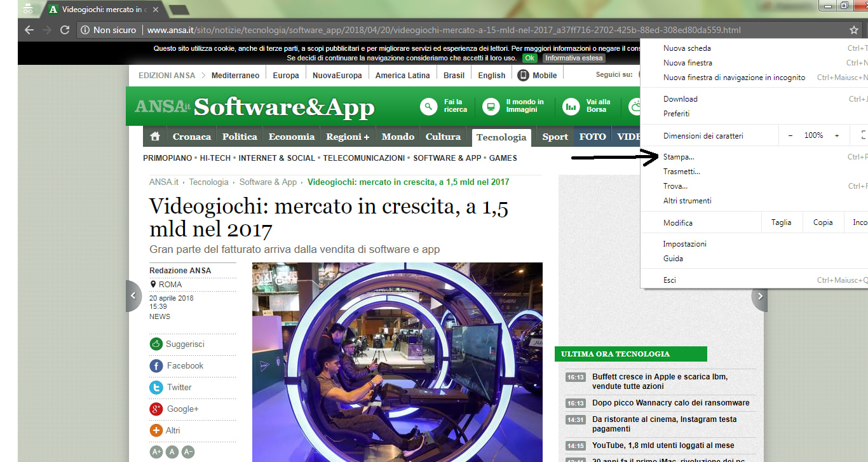This screenshot has height=462, width=868.
Task: Open the Cronaca section tab
Action: point(192,137)
